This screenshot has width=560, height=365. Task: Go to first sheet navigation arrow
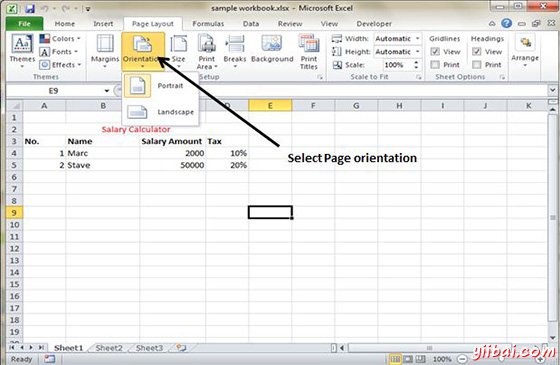pyautogui.click(x=12, y=348)
